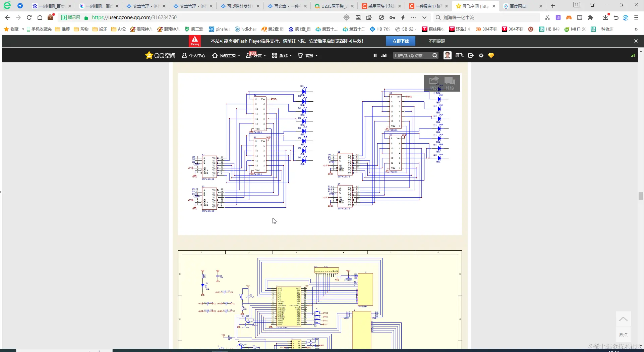Image resolution: width=644 pixels, height=352 pixels.
Task: Click the magnifier icon in Qzone search
Action: coord(435,55)
